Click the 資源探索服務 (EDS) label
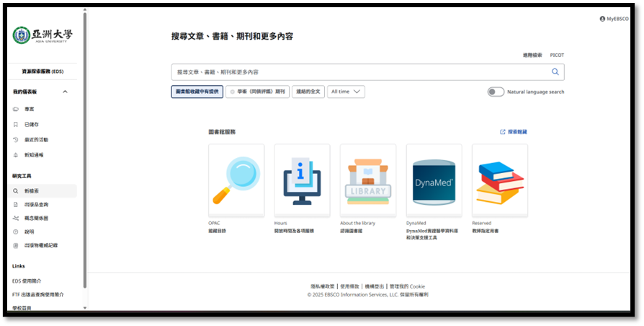 pyautogui.click(x=43, y=71)
